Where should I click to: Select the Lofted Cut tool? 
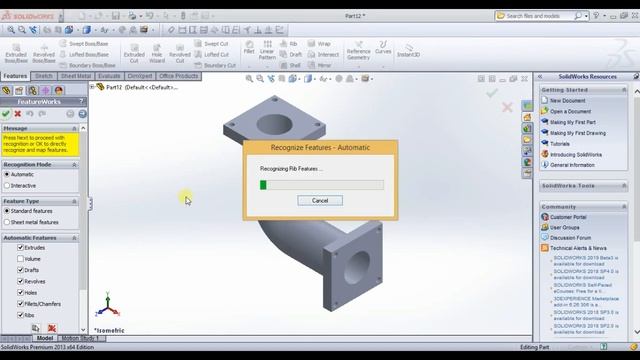212,54
